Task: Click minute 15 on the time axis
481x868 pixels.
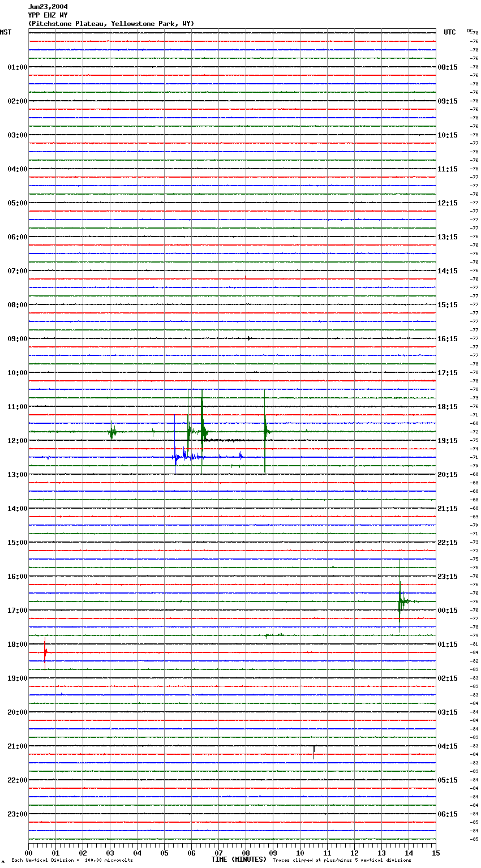Action: (436, 853)
